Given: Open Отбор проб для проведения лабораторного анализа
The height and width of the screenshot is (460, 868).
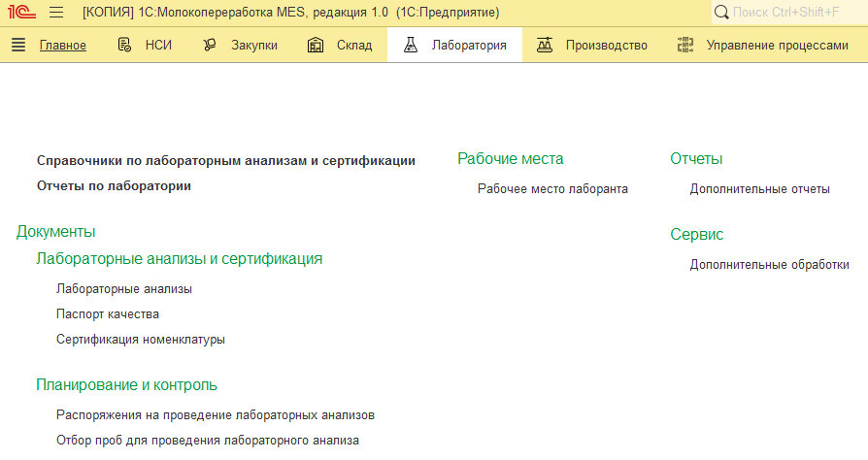Looking at the screenshot, I should click(x=208, y=441).
